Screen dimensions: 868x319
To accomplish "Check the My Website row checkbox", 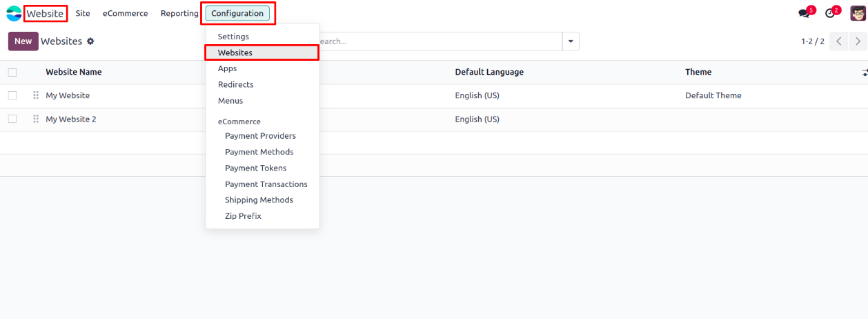I will (12, 96).
